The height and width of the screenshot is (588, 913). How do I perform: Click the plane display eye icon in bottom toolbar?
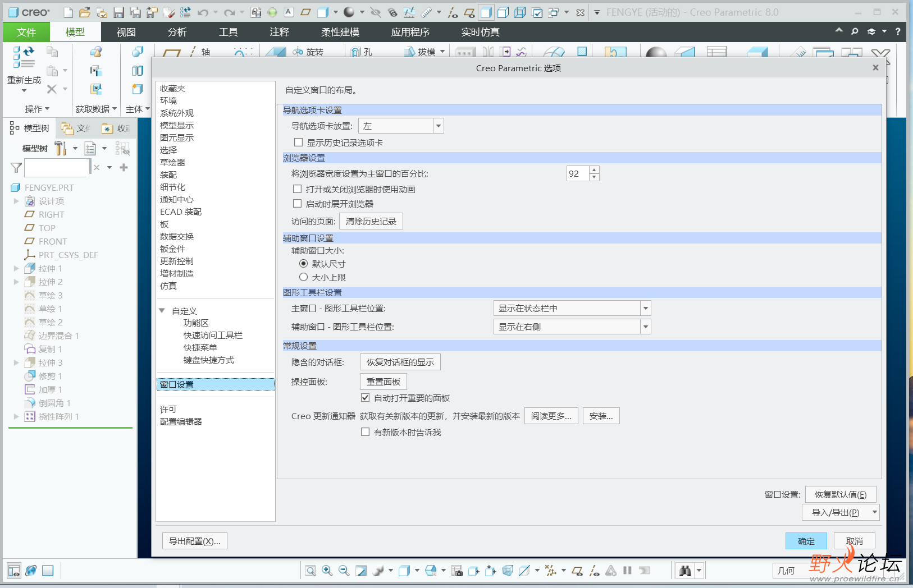[x=577, y=571]
